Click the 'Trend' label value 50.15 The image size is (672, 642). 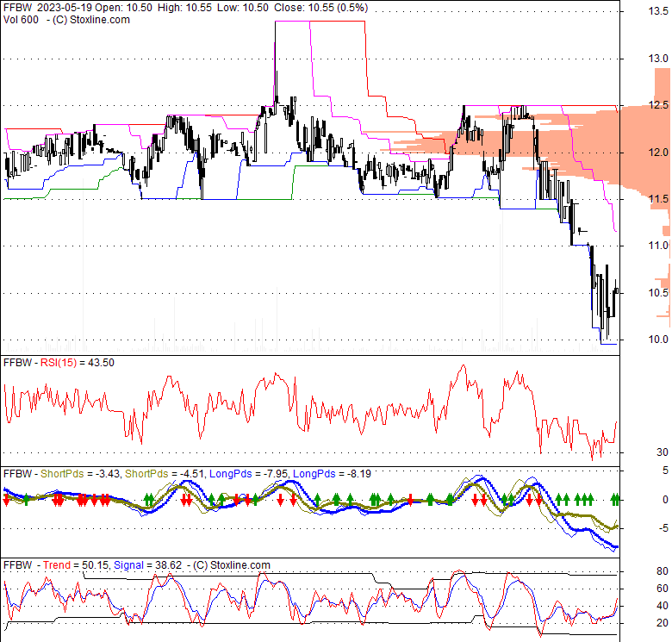[95, 565]
